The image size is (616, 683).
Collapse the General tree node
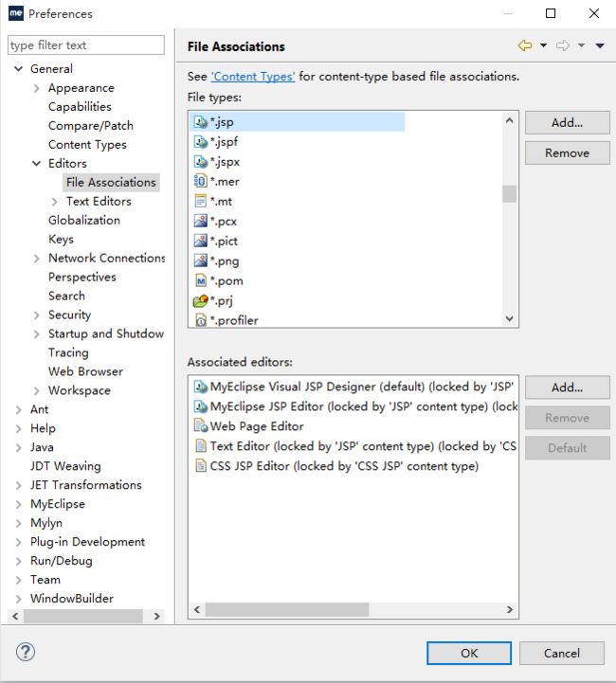point(18,68)
